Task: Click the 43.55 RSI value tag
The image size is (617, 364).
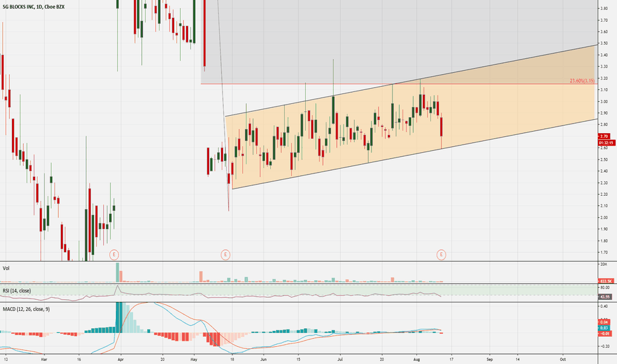Action: click(x=604, y=296)
